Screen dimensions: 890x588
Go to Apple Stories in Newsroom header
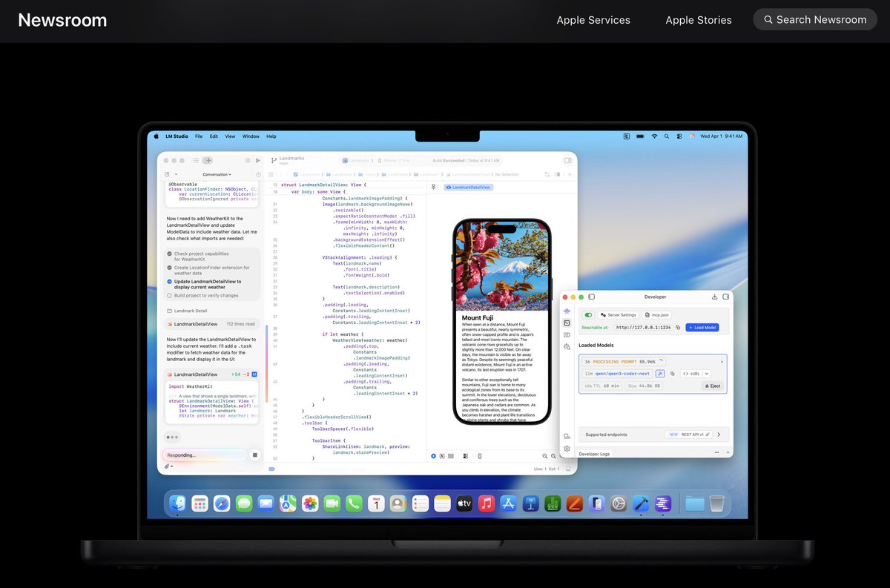click(699, 20)
